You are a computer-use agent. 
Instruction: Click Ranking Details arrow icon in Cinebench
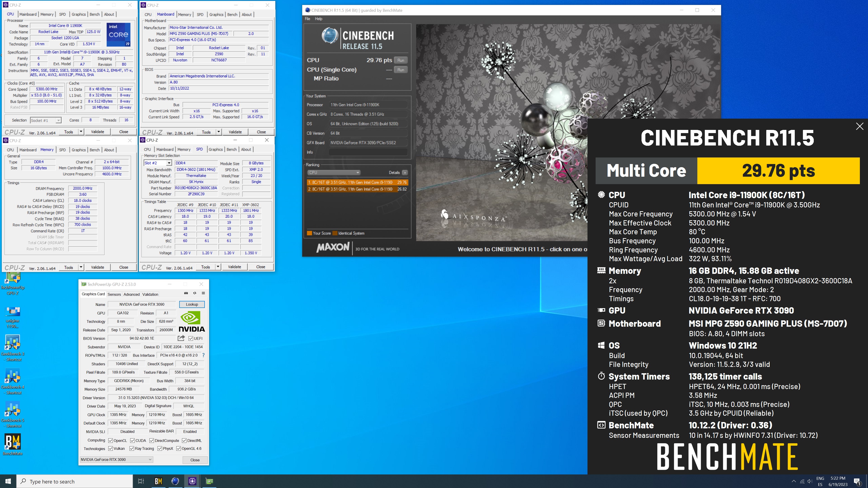[x=405, y=172]
